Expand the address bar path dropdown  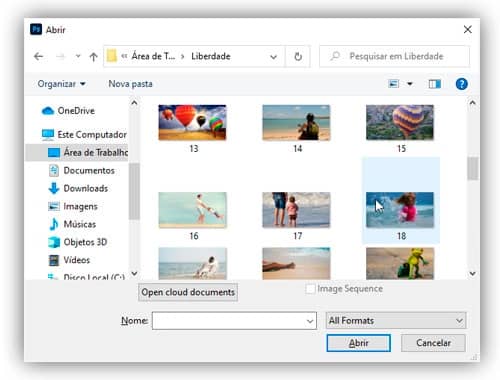tap(274, 57)
